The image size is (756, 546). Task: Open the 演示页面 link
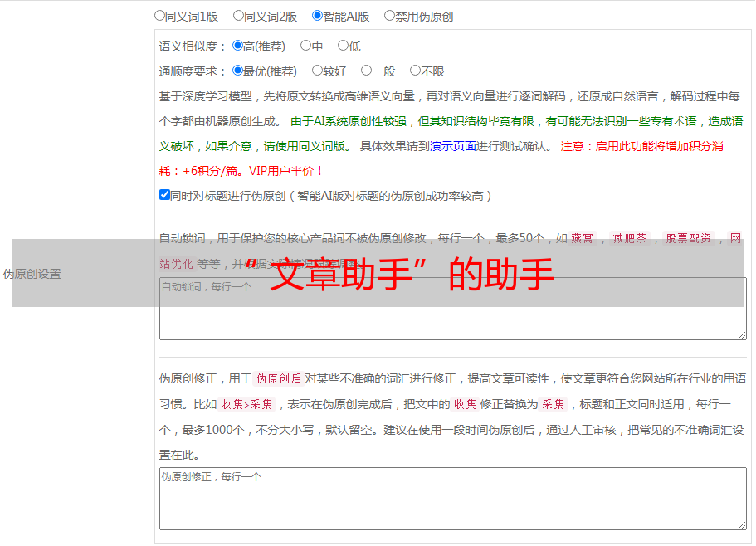click(452, 146)
